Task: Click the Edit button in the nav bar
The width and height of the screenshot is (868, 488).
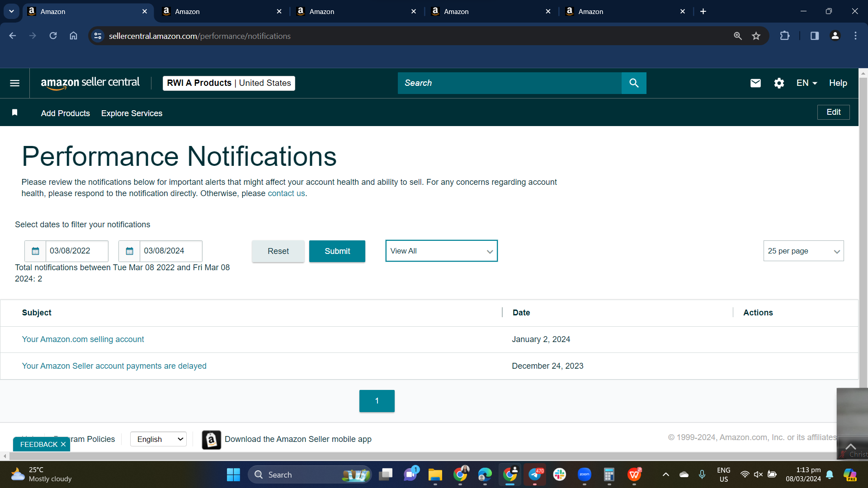Action: [x=833, y=112]
